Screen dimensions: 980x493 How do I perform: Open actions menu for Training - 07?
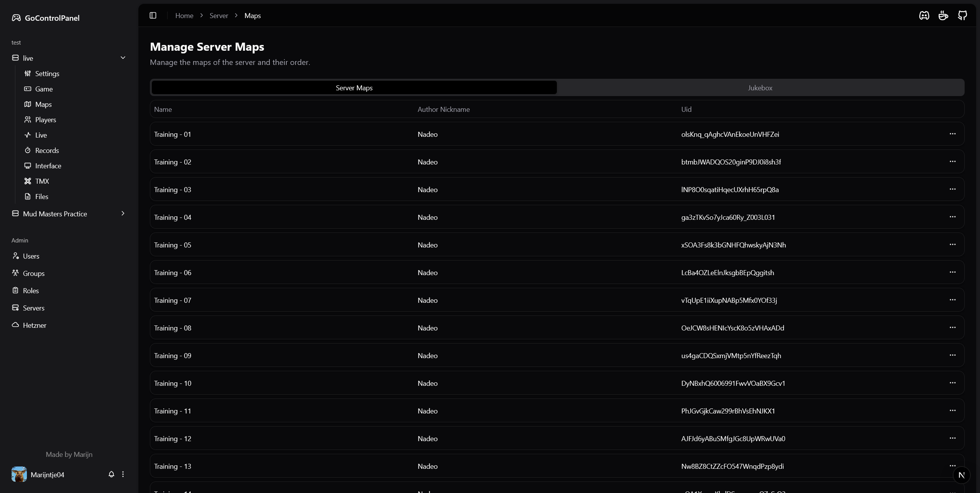click(x=952, y=300)
